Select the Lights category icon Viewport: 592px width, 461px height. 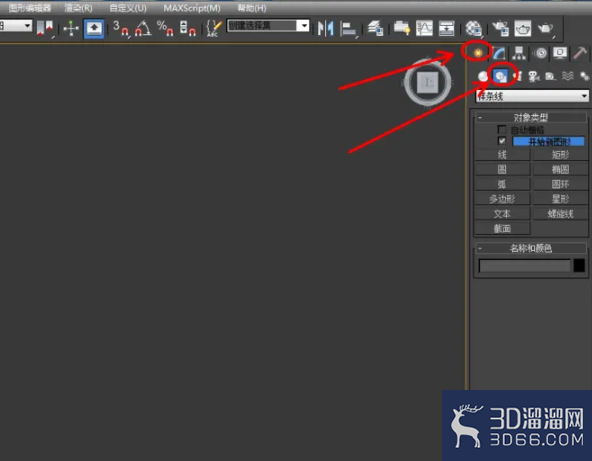coord(517,76)
